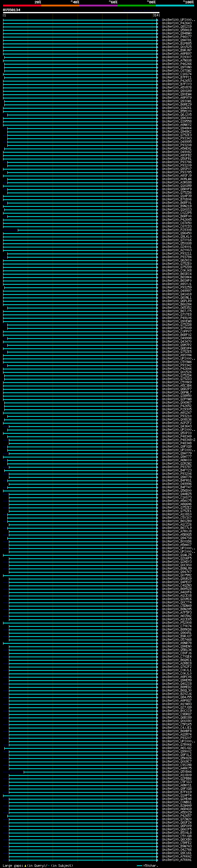Click the Large gaps legend text
Image resolution: width=197 pixels, height=868 pixels.
pos(38,866)
